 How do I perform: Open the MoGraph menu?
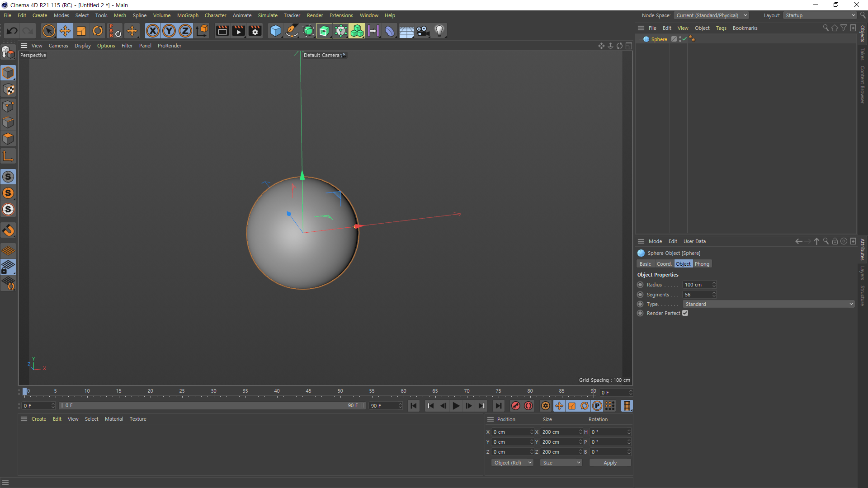tap(188, 15)
